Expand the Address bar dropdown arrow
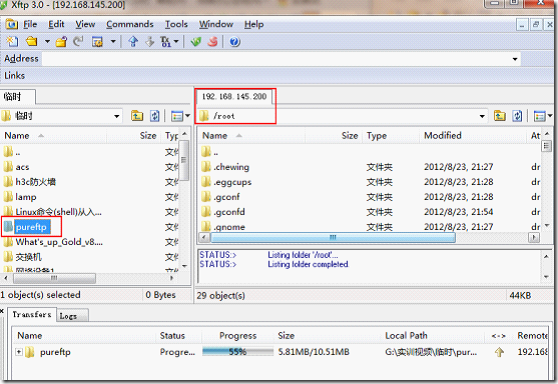This screenshot has width=558, height=384. click(x=515, y=59)
